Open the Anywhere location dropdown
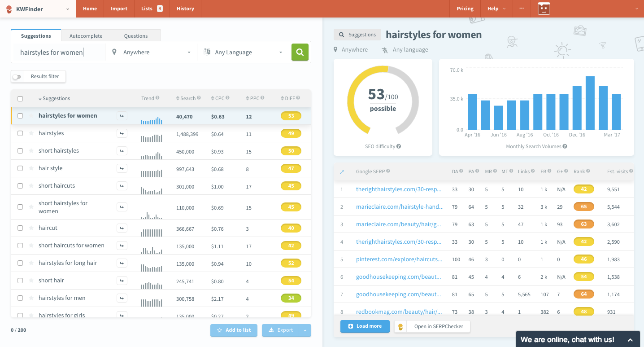This screenshot has width=644, height=347. [x=152, y=53]
